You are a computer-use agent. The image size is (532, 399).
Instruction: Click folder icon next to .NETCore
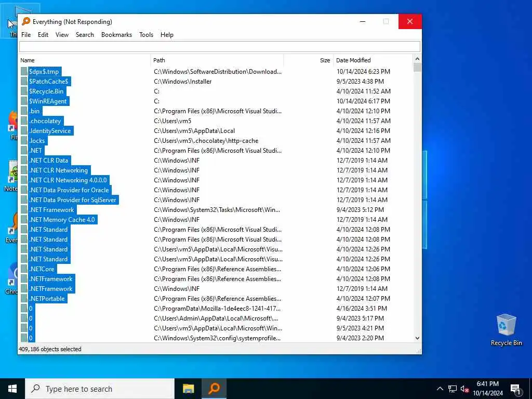(x=24, y=269)
